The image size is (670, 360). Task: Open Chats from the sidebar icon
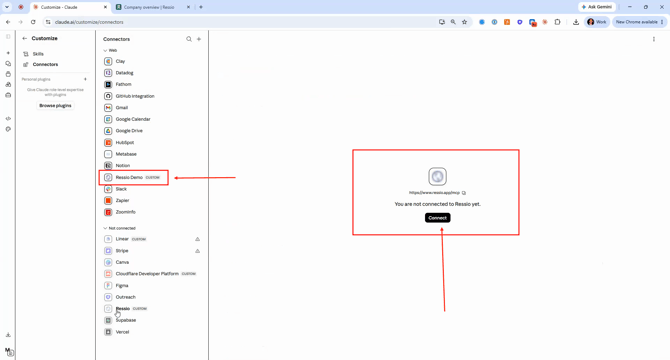click(8, 64)
